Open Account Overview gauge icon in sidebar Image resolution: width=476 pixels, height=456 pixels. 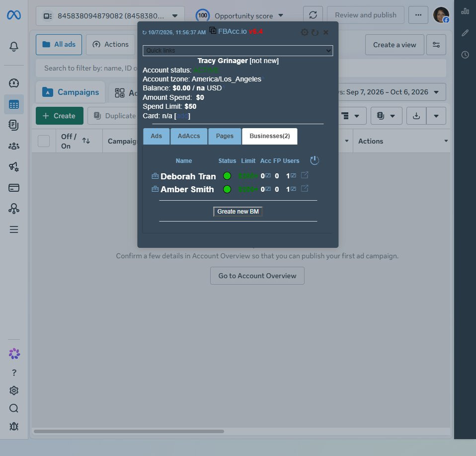(13, 83)
